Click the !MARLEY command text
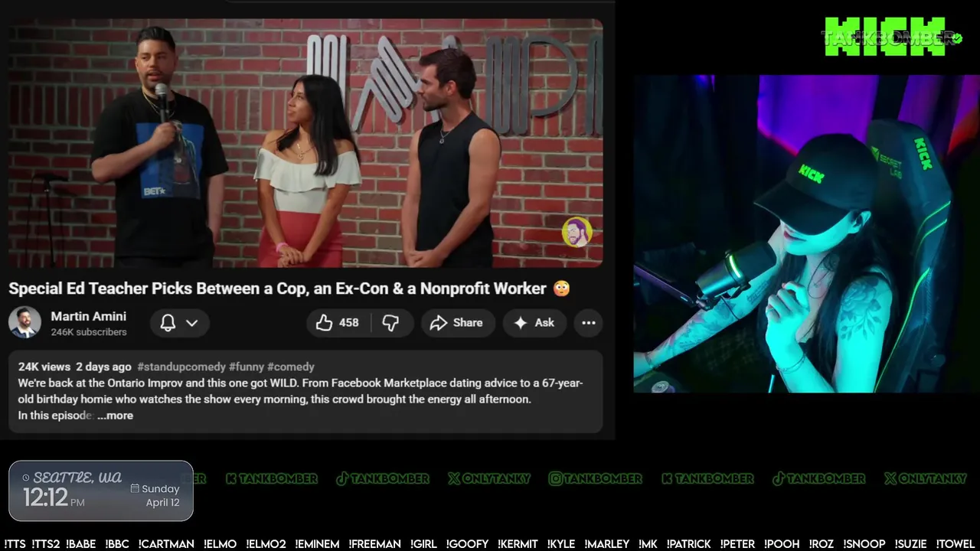This screenshot has height=551, width=980. pyautogui.click(x=606, y=544)
